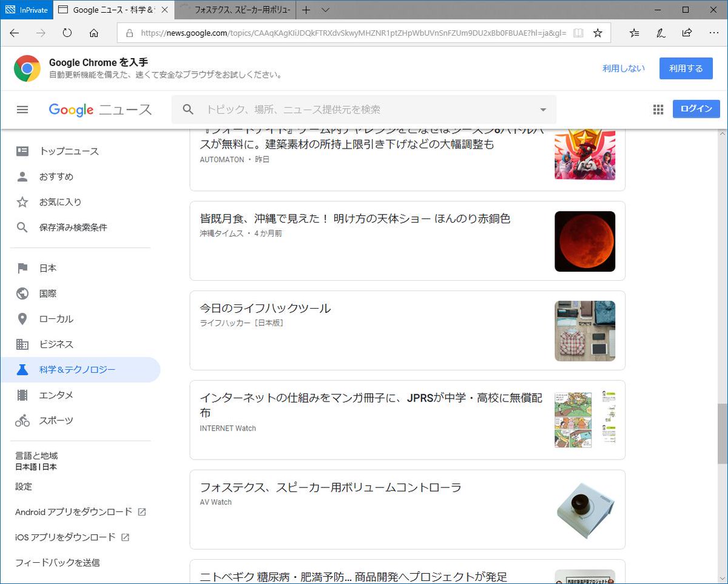The image size is (728, 584).
Task: Click INTERNET Watch source label
Action: coord(228,428)
